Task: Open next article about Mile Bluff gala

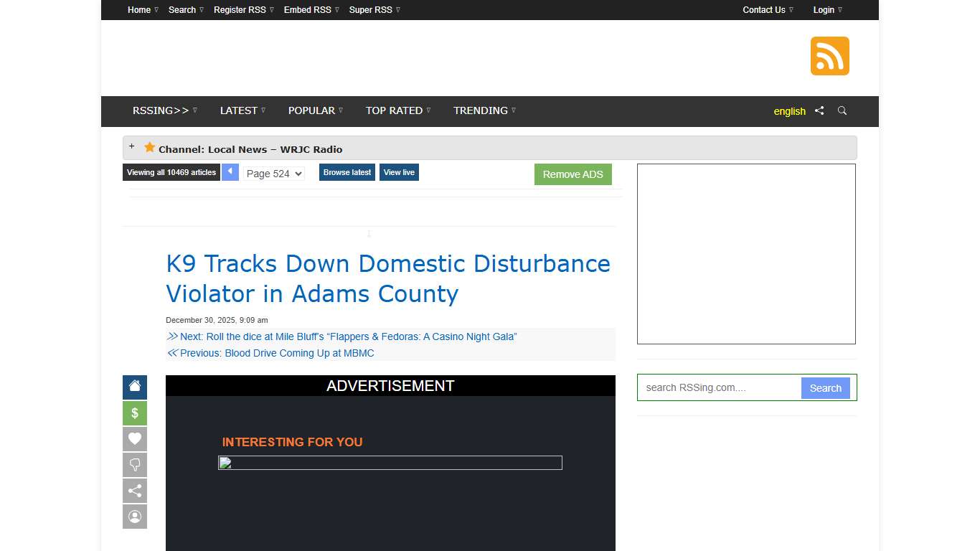Action: coord(348,336)
